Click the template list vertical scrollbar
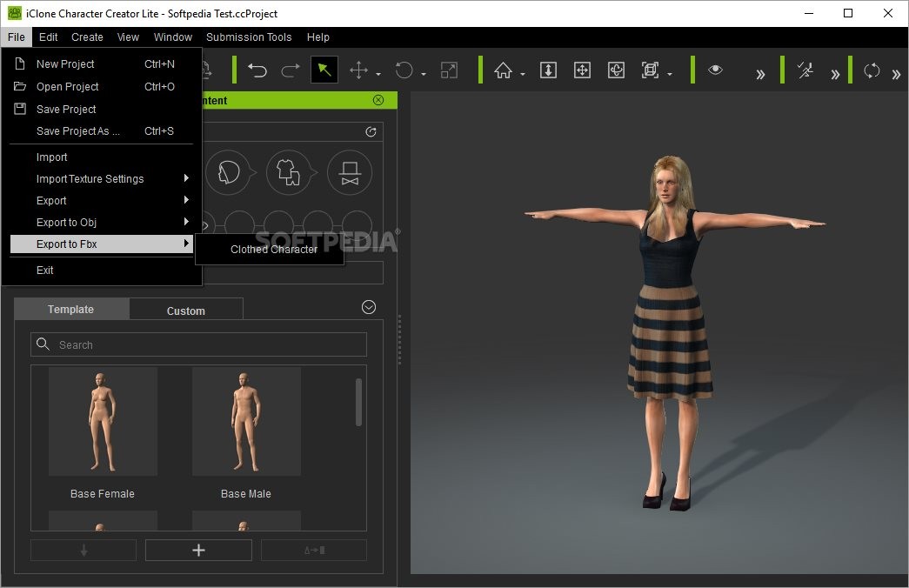 (x=359, y=403)
